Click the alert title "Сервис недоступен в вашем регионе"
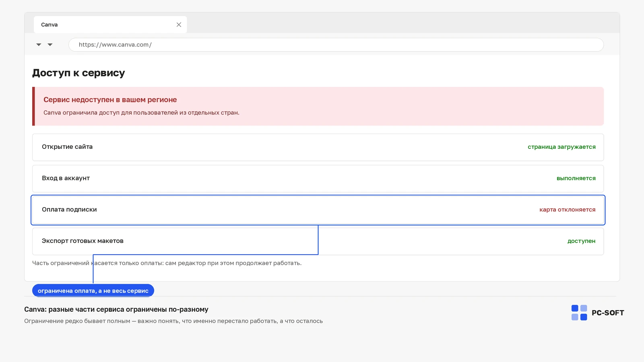This screenshot has height=362, width=644. pos(110,100)
